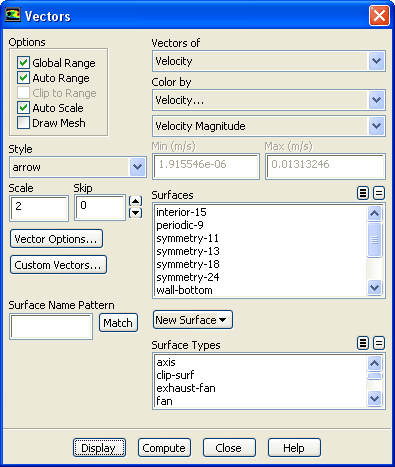Select axis in the Surface Types list
The image size is (395, 467).
260,362
